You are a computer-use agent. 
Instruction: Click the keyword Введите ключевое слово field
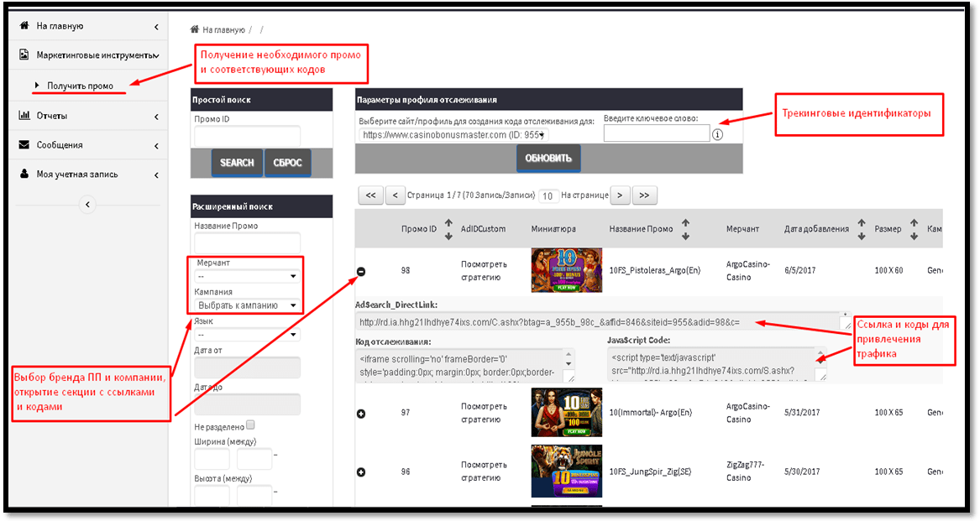[x=657, y=133]
